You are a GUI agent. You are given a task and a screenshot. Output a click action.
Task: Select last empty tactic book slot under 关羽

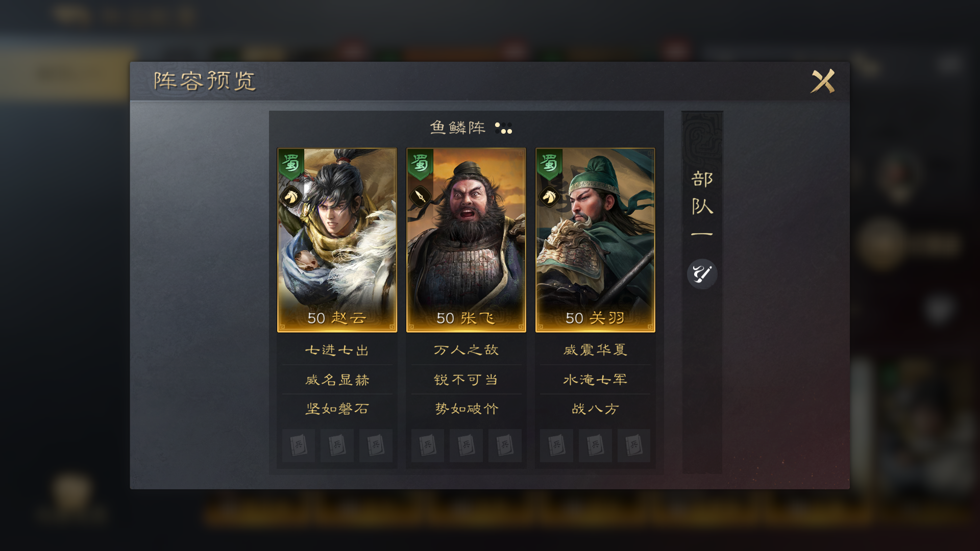(x=633, y=445)
